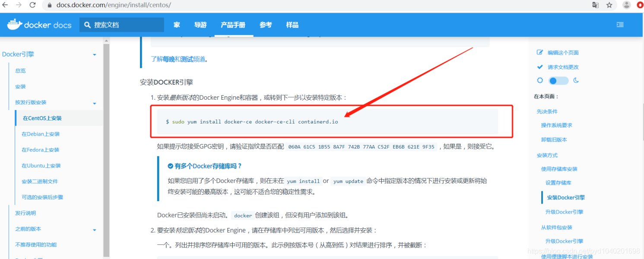644x259 pixels.
Task: Click the request changes checkmark icon
Action: 539,67
